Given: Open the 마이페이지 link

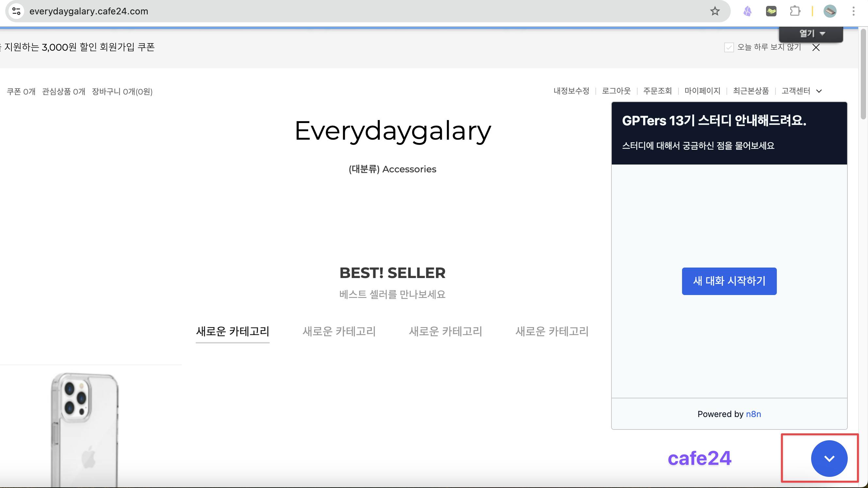Looking at the screenshot, I should (702, 91).
